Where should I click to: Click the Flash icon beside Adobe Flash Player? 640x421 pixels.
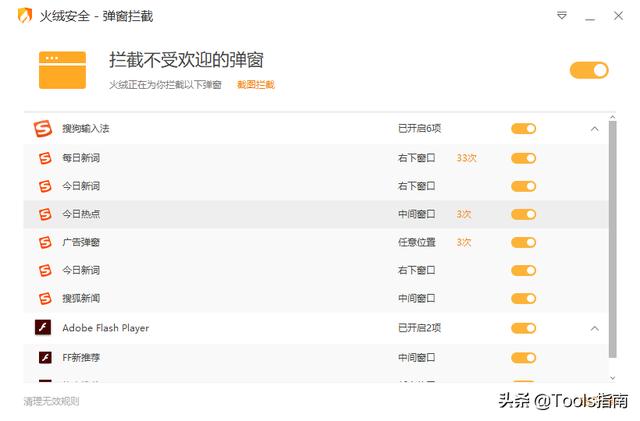(x=43, y=327)
